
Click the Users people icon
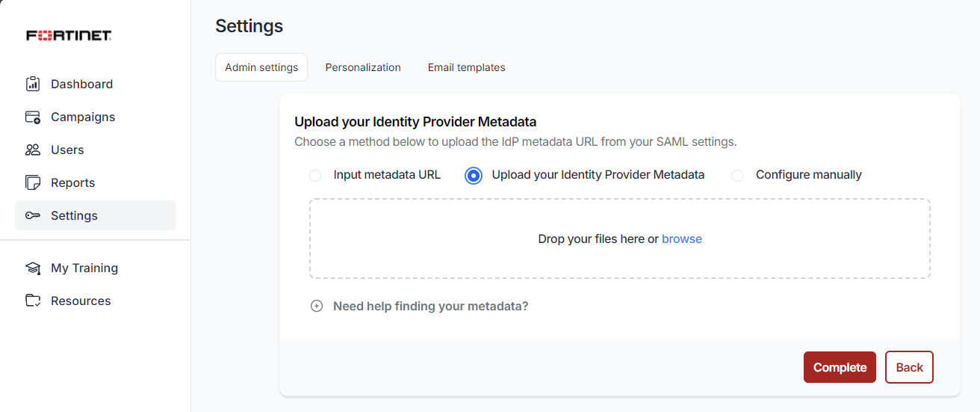tap(33, 150)
